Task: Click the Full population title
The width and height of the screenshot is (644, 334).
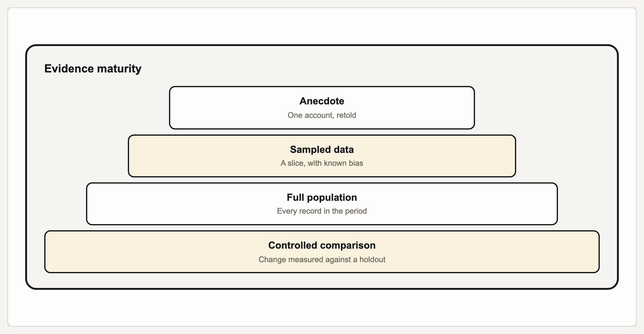Action: point(322,197)
